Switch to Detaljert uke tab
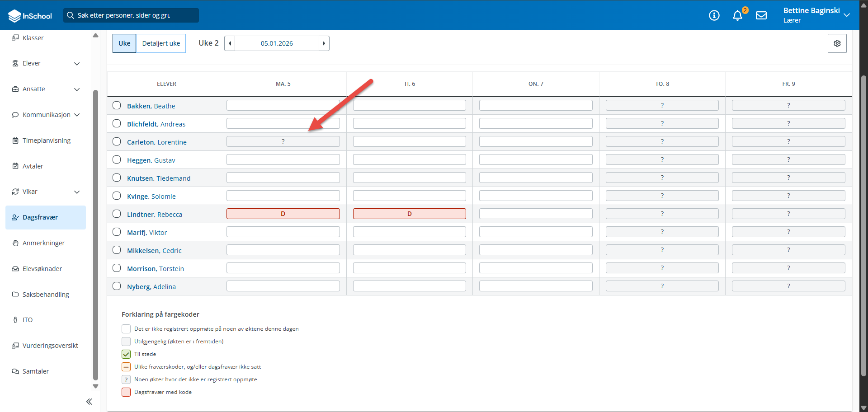Viewport: 868px width, 412px height. click(161, 43)
